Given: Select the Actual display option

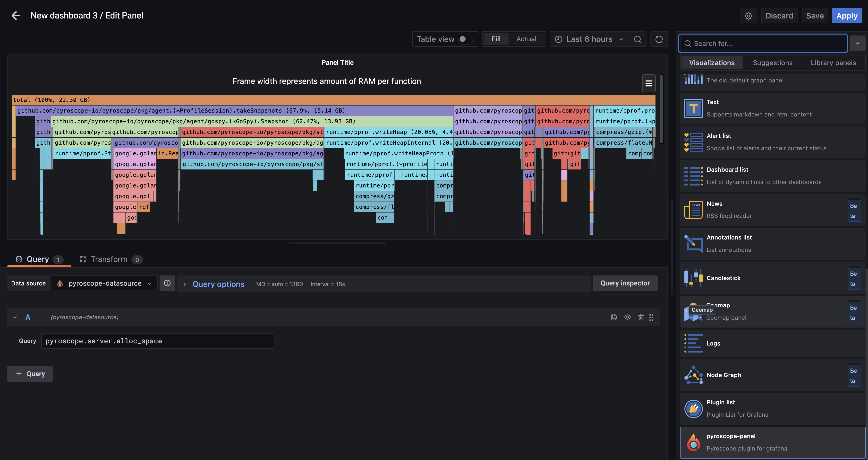Looking at the screenshot, I should 526,39.
